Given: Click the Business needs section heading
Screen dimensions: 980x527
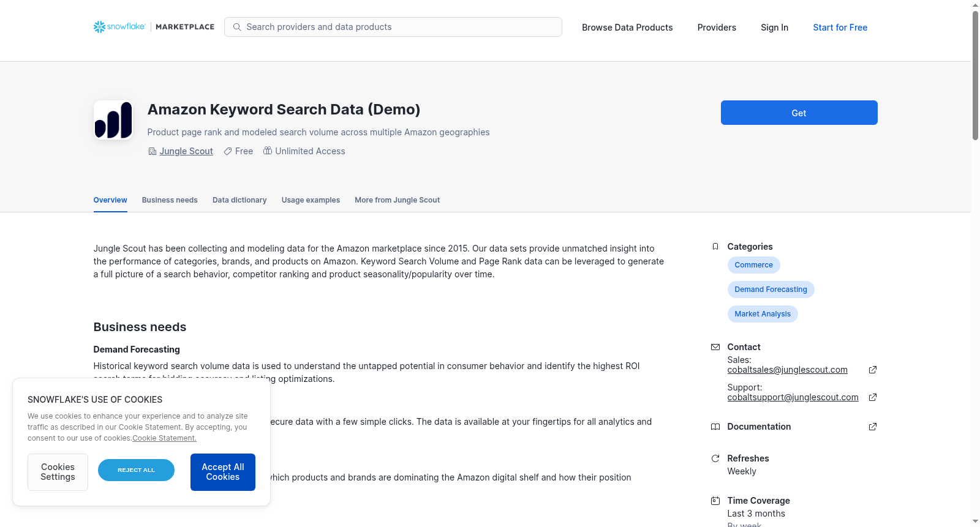Looking at the screenshot, I should pyautogui.click(x=140, y=327).
